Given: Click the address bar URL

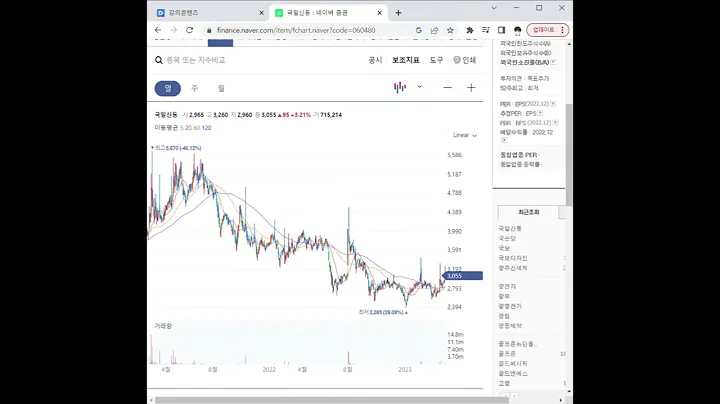Looking at the screenshot, I should (296, 30).
